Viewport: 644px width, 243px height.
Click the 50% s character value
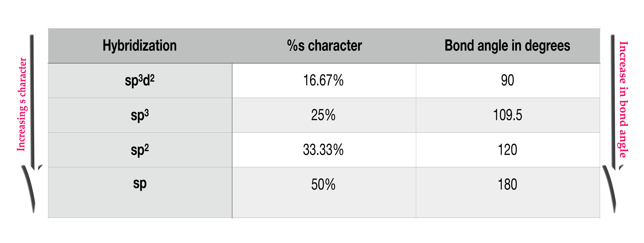click(x=323, y=184)
